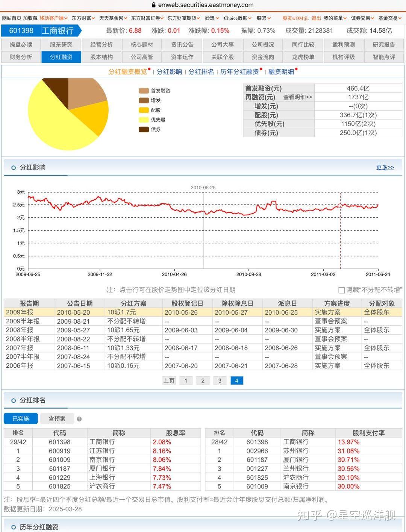Expand the 移动客户端 dropdown
This screenshot has height=532, width=406.
pos(53,18)
